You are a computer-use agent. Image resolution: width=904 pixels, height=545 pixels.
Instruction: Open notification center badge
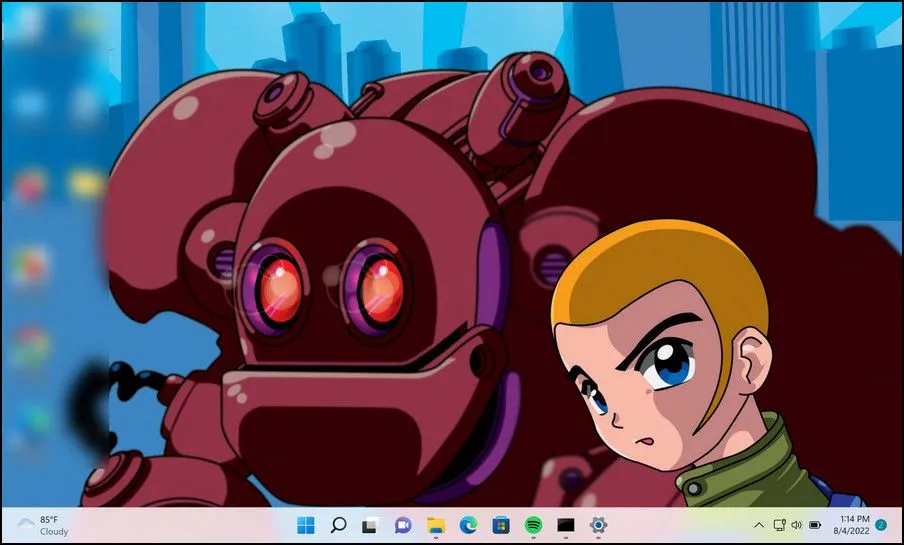point(881,525)
